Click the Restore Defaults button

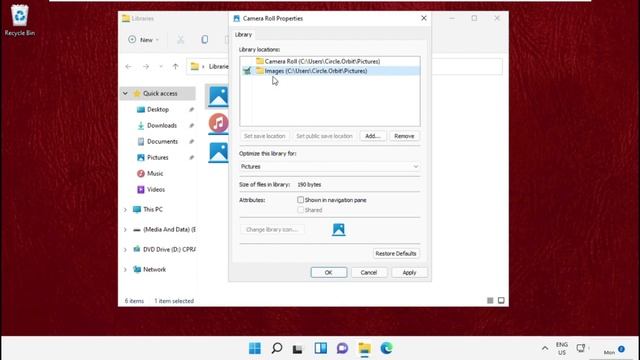click(396, 253)
